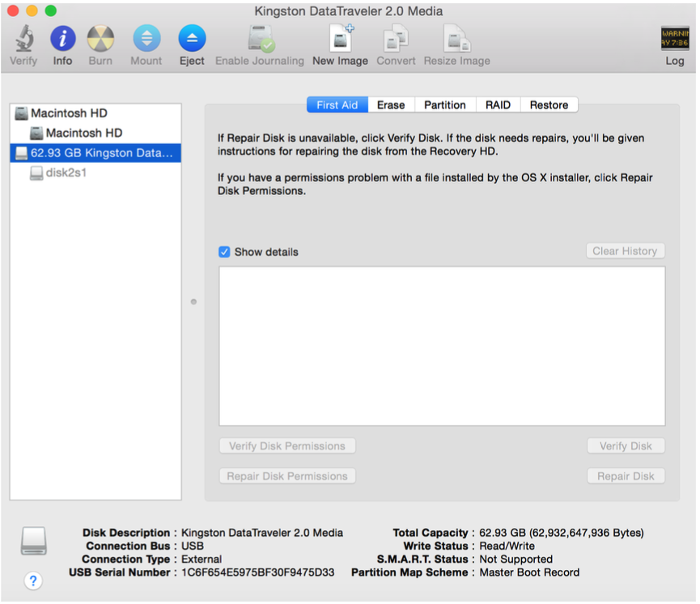Click the Verify Disk button
Screen dimensions: 700x604
click(626, 446)
